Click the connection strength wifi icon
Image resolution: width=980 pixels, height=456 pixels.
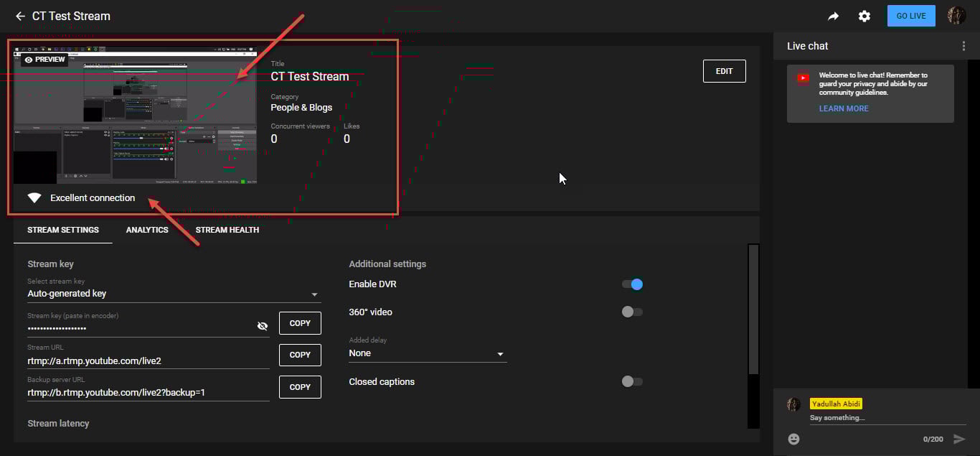pos(34,197)
